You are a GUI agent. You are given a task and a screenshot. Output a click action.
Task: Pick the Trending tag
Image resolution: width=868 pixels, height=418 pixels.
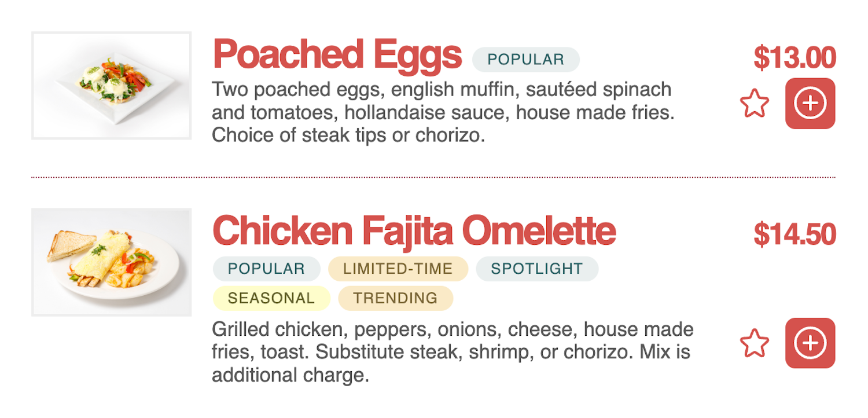(395, 298)
